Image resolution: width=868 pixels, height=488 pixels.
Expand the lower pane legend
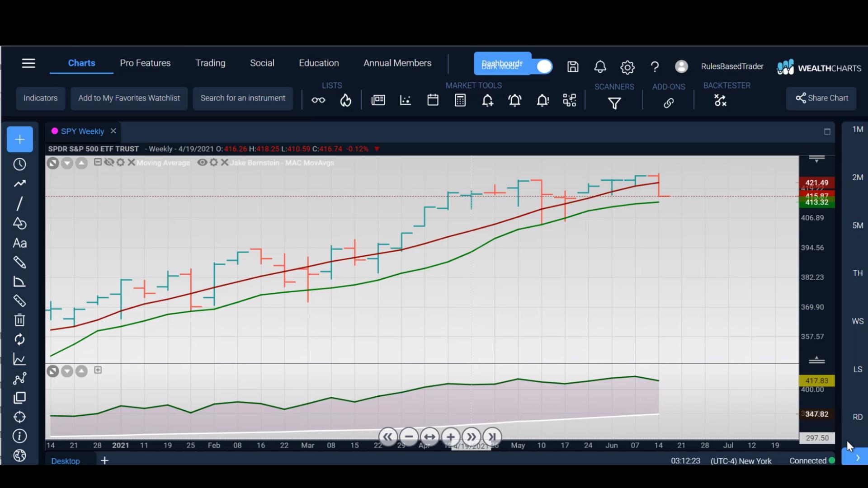pos(98,370)
